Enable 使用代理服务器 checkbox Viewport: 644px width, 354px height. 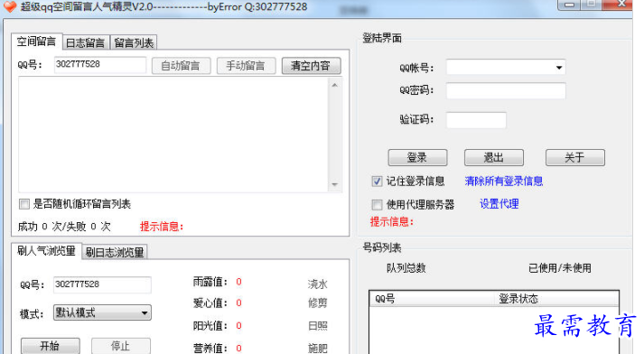(377, 204)
